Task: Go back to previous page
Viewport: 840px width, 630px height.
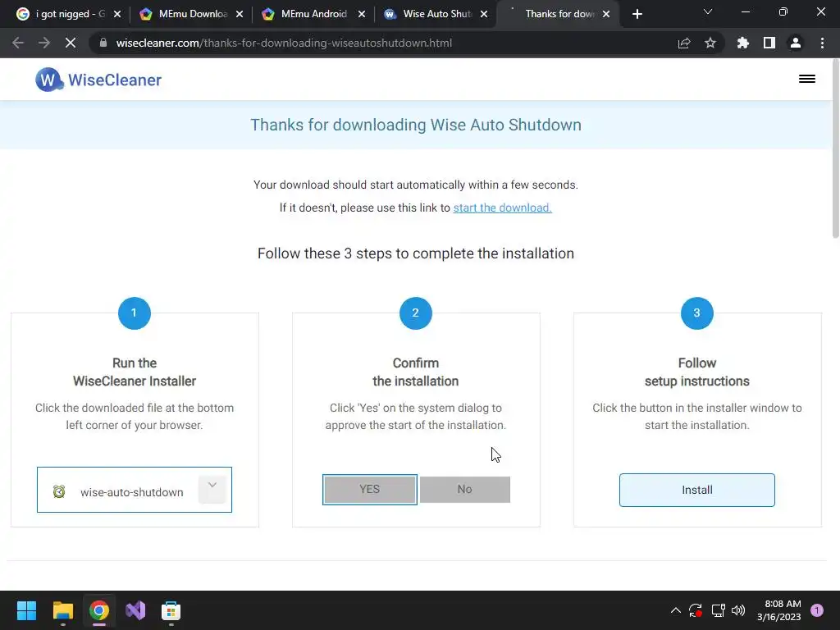Action: 18,43
